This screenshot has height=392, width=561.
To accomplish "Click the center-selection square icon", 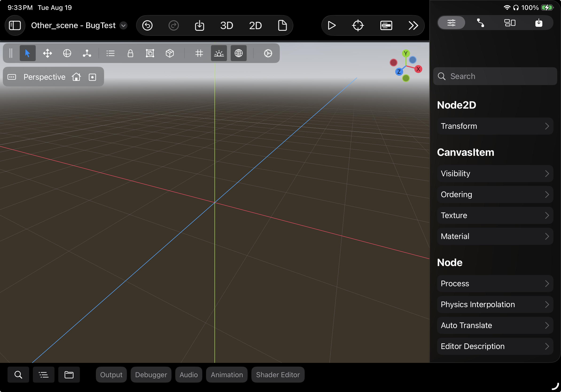I will click(x=92, y=77).
